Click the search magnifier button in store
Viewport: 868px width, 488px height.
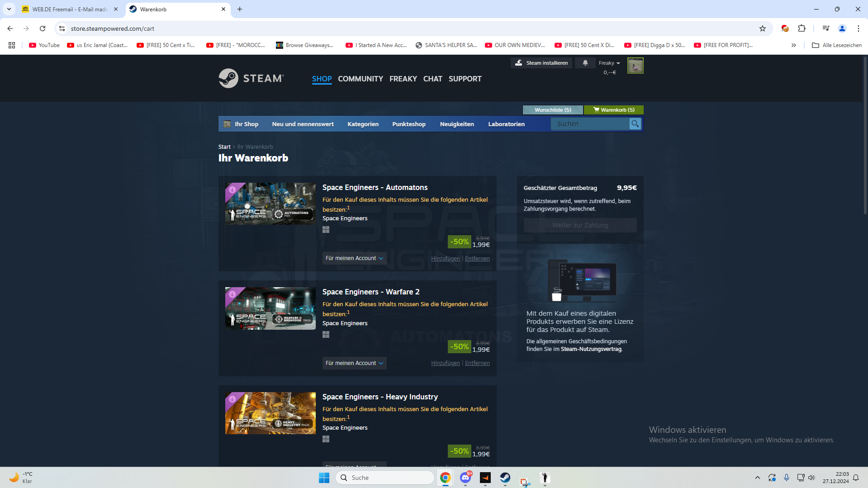pyautogui.click(x=635, y=124)
